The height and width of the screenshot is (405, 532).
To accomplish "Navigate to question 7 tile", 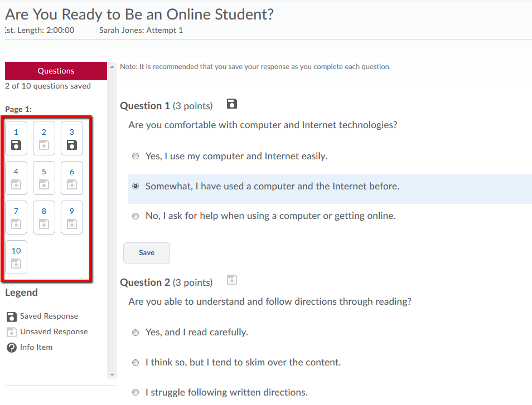I will 16,217.
